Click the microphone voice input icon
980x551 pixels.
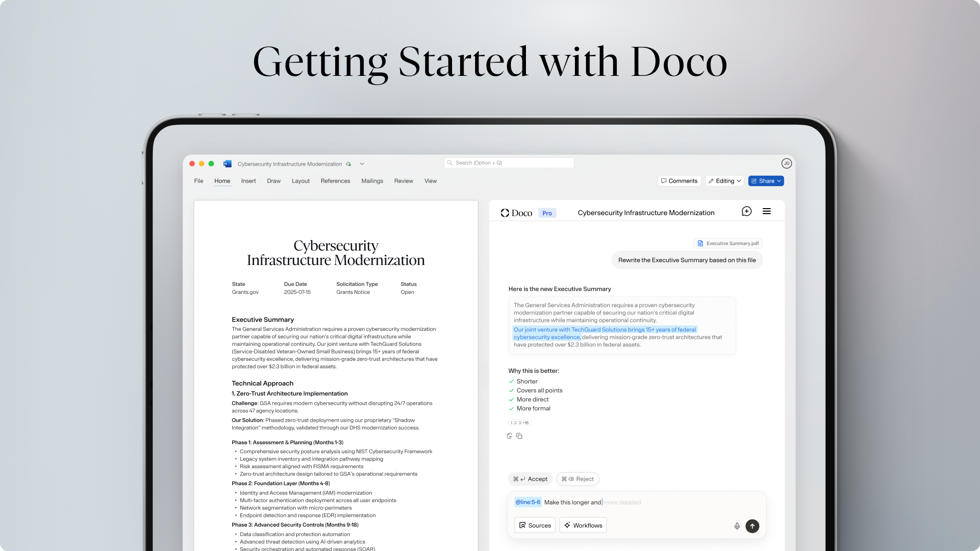[737, 526]
